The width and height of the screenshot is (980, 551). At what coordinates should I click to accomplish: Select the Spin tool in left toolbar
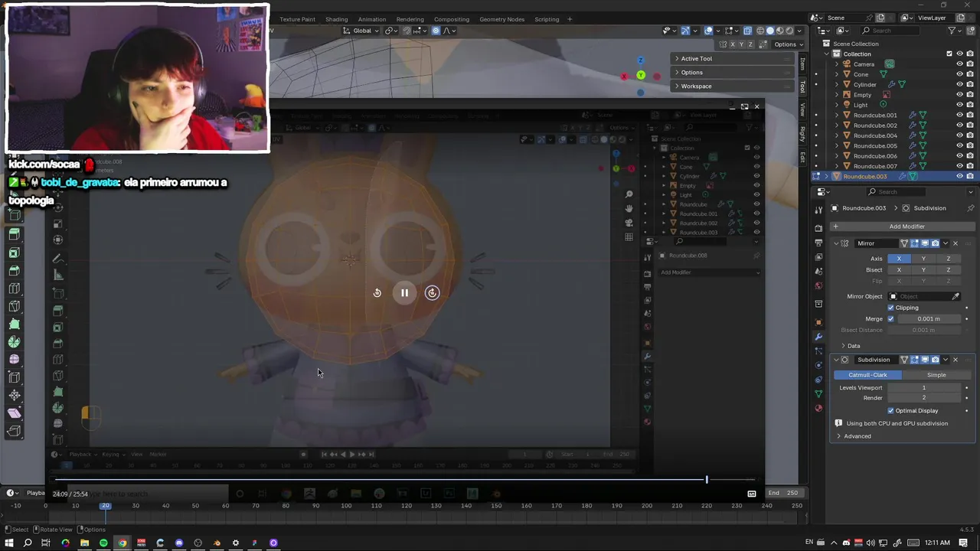click(x=14, y=342)
